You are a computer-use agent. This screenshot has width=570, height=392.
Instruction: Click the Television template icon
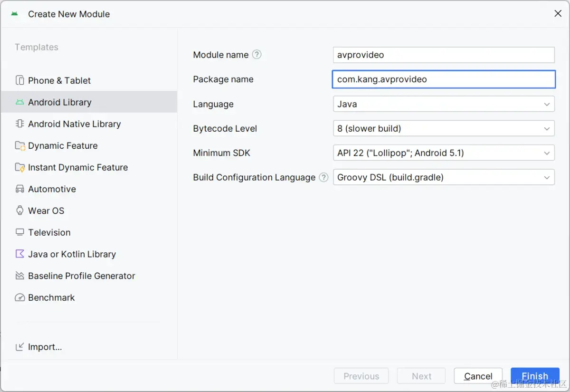[19, 232]
